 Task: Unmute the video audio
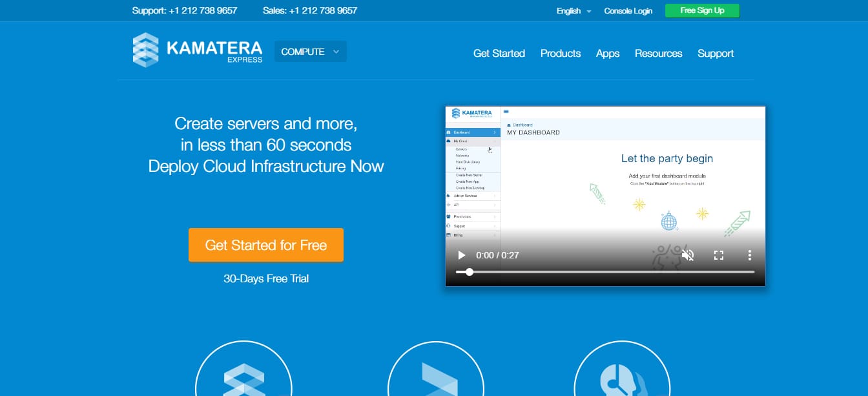[x=688, y=255]
